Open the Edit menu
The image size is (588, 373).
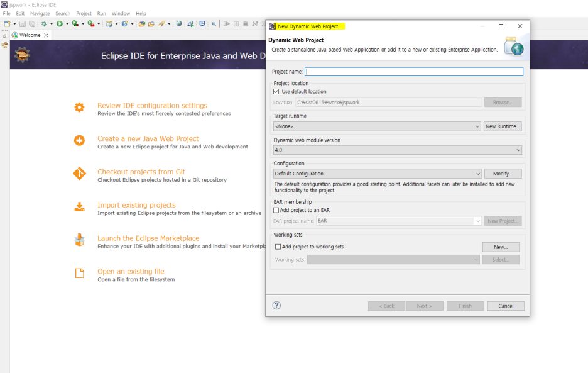pos(20,13)
